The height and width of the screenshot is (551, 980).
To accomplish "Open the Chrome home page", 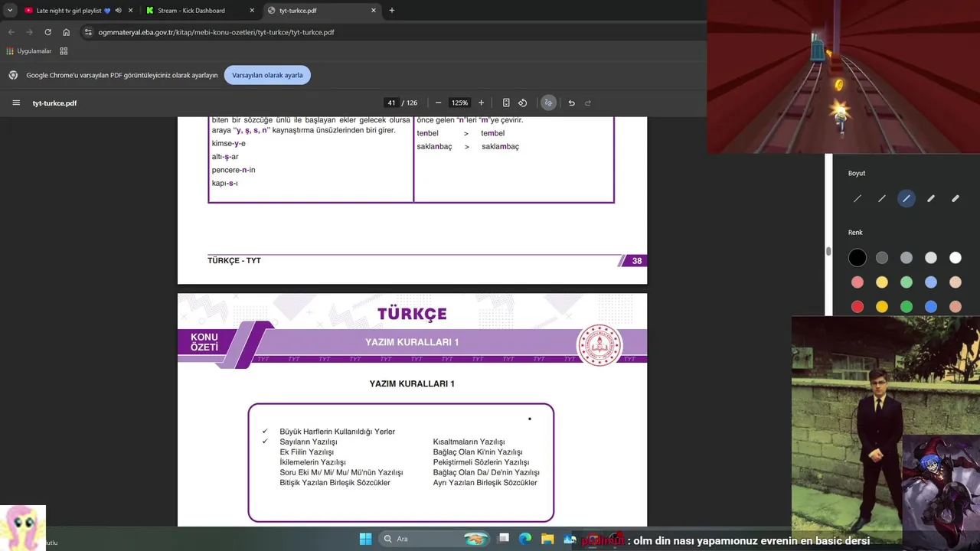I will (x=66, y=32).
